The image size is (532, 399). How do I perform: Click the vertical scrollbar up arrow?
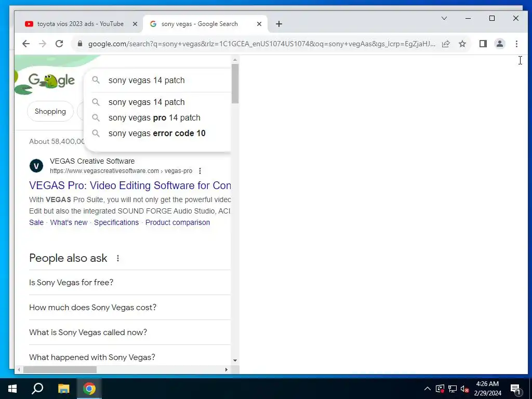click(235, 60)
